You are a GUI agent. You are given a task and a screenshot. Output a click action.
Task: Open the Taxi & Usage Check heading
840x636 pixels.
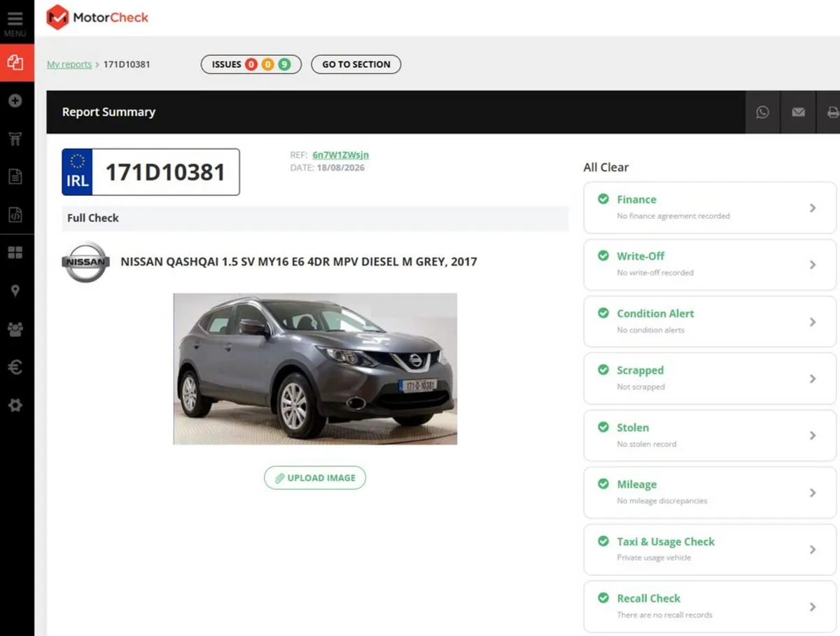(666, 542)
